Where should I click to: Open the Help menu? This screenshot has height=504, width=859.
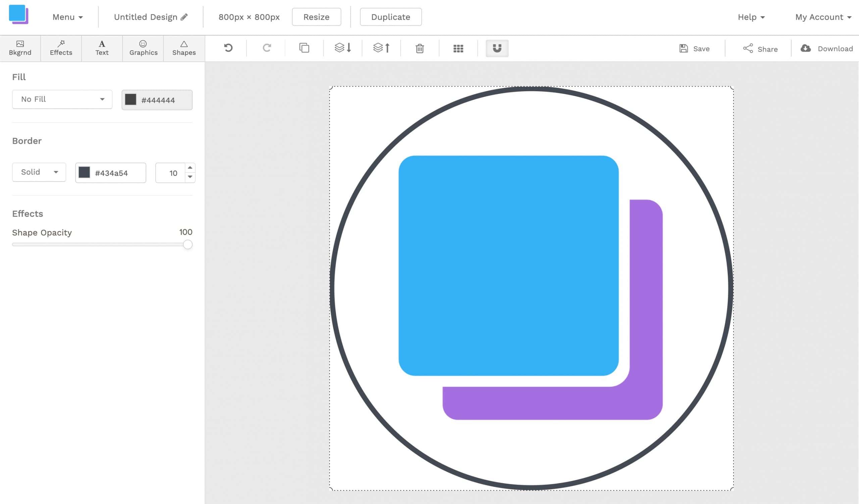(x=751, y=17)
